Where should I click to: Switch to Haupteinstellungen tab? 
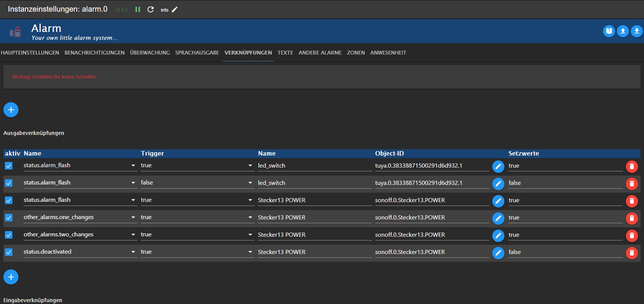pos(30,53)
